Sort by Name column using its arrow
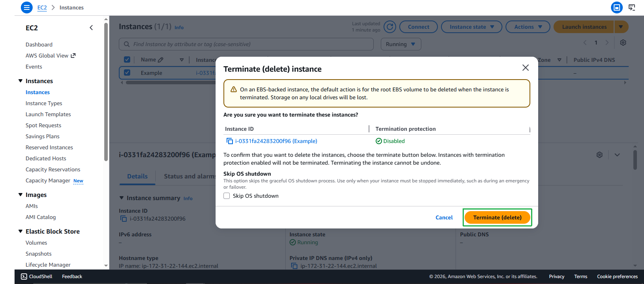644x284 pixels. tap(182, 60)
